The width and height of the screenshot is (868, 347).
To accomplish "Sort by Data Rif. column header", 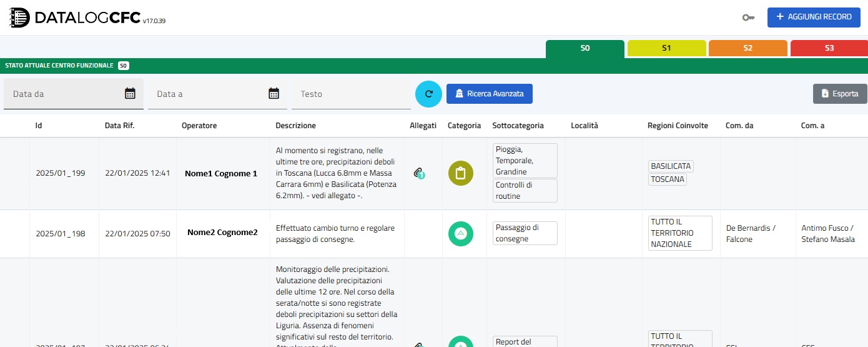I will point(119,126).
